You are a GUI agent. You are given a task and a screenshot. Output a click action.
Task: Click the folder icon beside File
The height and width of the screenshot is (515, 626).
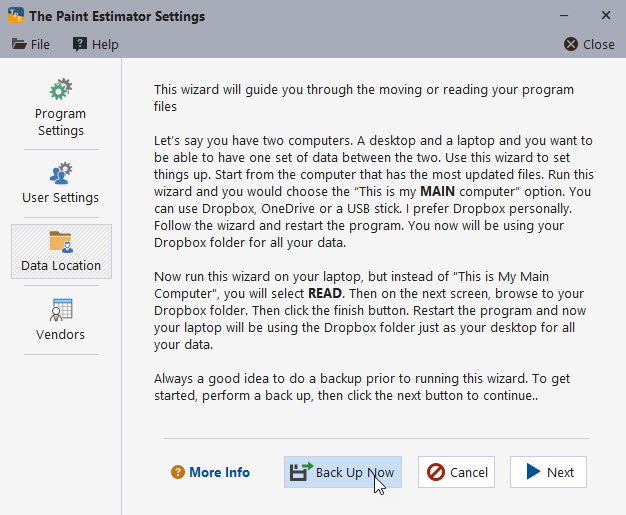tap(19, 44)
